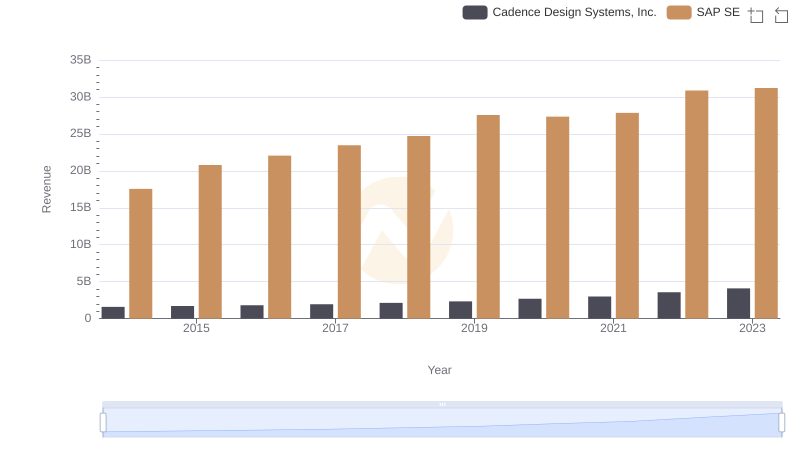This screenshot has height=461, width=800.
Task: Click the 20B y-axis label
Action: (81, 170)
